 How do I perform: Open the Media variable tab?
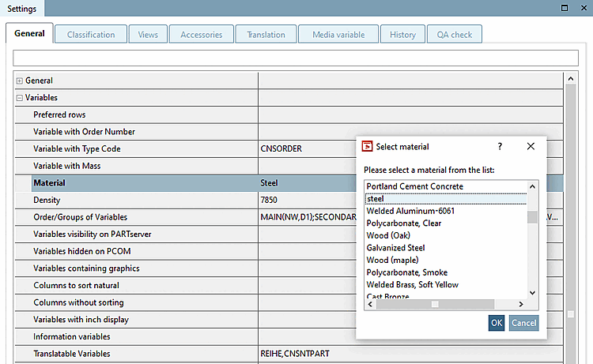pos(338,35)
